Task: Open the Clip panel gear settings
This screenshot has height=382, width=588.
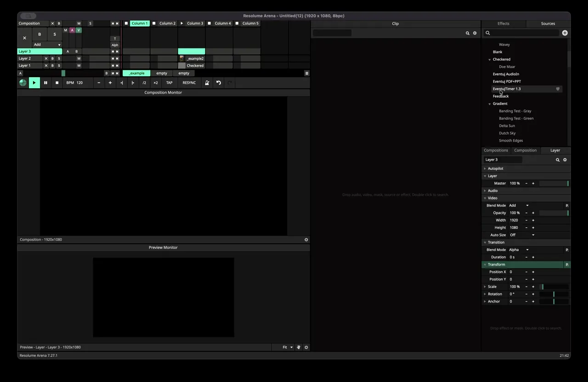Action: tap(475, 33)
